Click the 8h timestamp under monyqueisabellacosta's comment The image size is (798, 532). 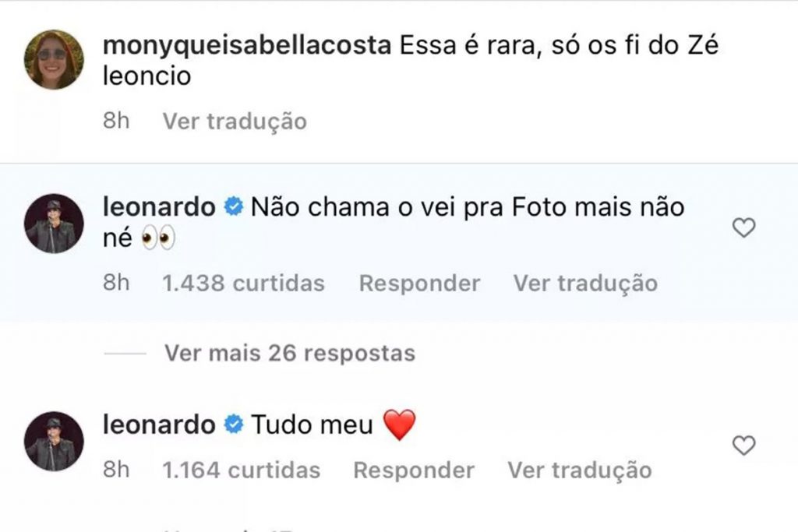pyautogui.click(x=116, y=122)
